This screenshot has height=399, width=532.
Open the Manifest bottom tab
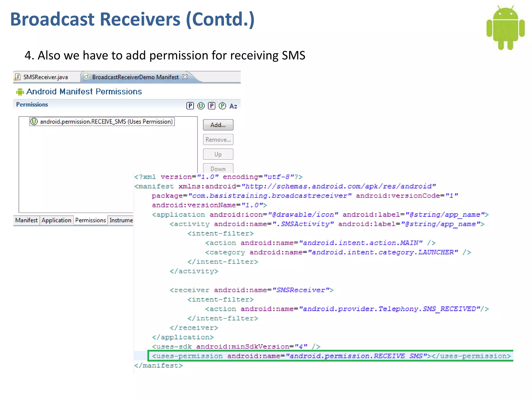[x=26, y=220]
